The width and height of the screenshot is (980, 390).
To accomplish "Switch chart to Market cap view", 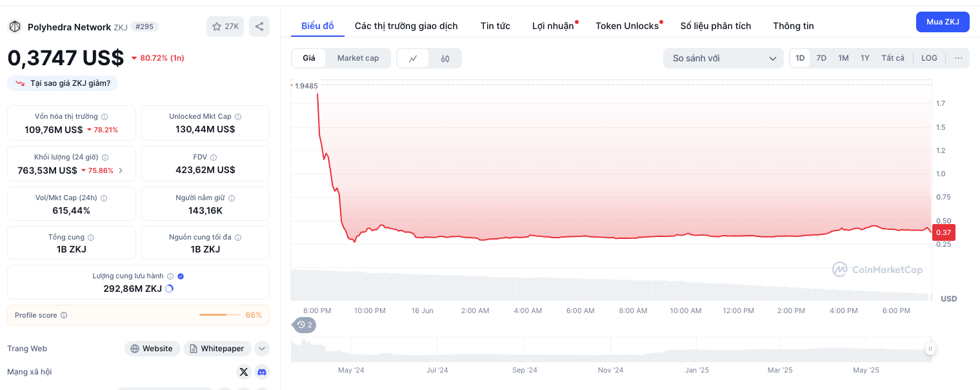I will [x=358, y=58].
